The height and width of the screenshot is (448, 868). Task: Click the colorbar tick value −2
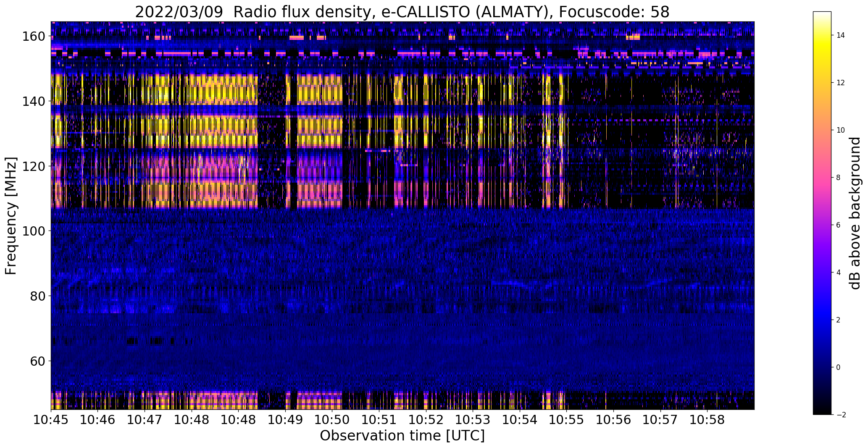point(841,415)
